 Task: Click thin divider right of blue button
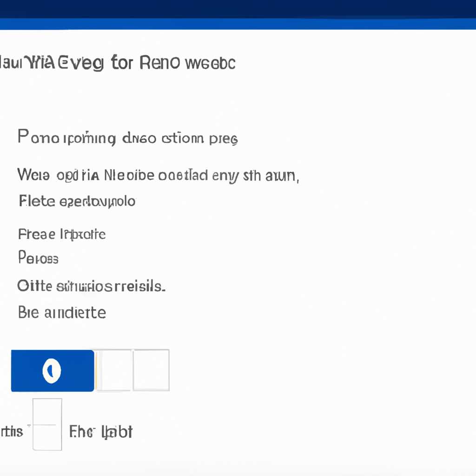click(x=96, y=370)
